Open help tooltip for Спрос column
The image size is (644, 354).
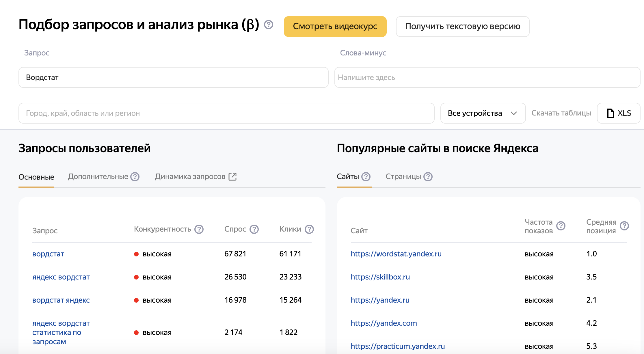254,229
